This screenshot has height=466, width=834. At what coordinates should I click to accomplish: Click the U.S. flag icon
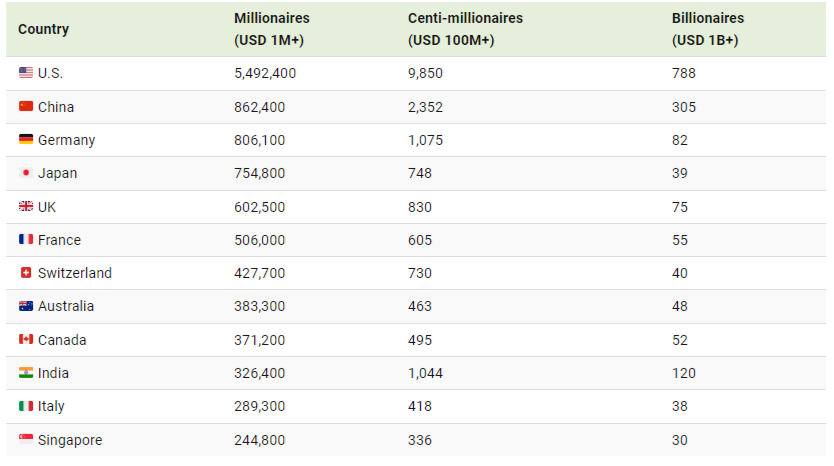tap(26, 72)
